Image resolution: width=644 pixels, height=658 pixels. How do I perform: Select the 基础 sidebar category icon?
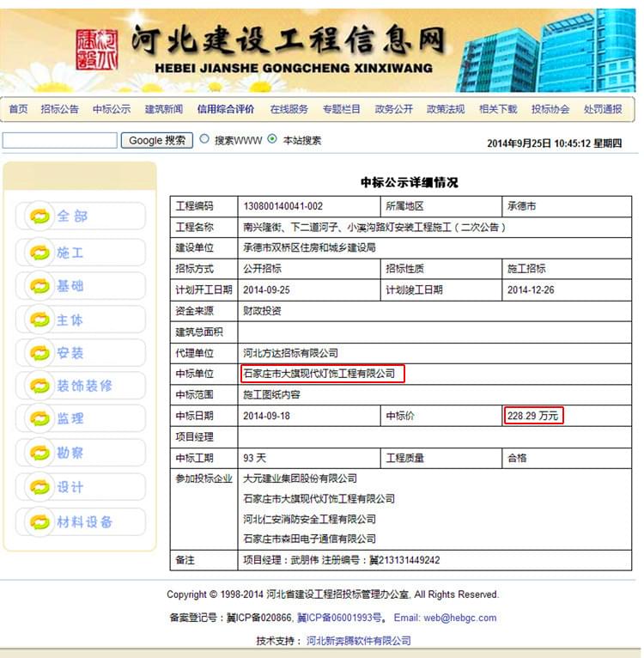(x=39, y=286)
